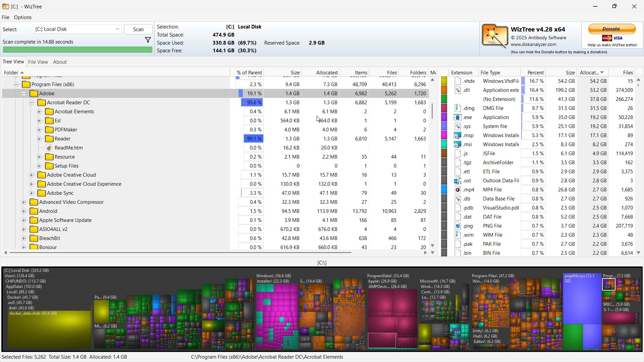
Task: Click the pagefile.sys treemap block
Action: tap(582, 299)
